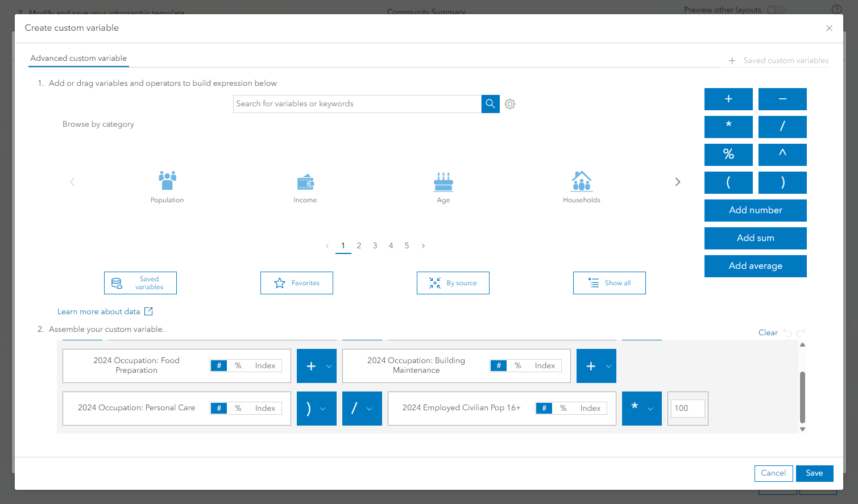
Task: Open the Learn more about data link
Action: pyautogui.click(x=100, y=311)
